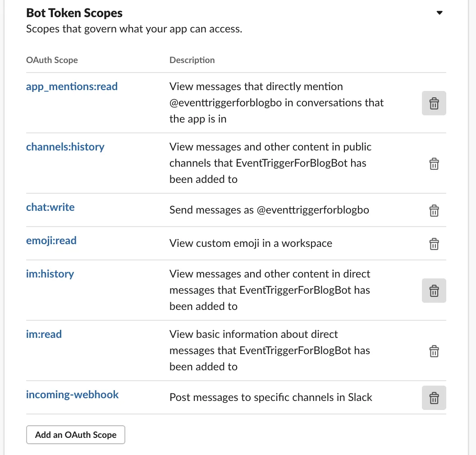Remove the channels:history scope via trash icon
The width and height of the screenshot is (476, 455).
click(434, 164)
